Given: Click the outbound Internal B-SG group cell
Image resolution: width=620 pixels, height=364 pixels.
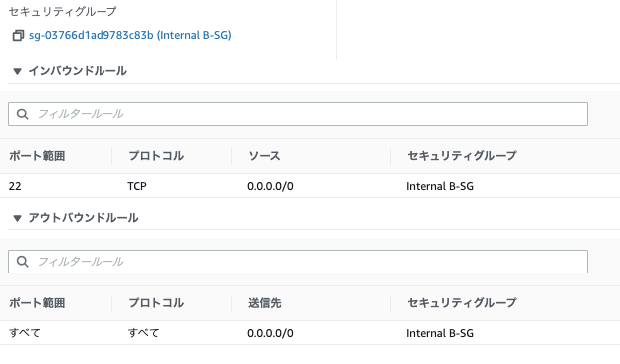Looking at the screenshot, I should [440, 333].
